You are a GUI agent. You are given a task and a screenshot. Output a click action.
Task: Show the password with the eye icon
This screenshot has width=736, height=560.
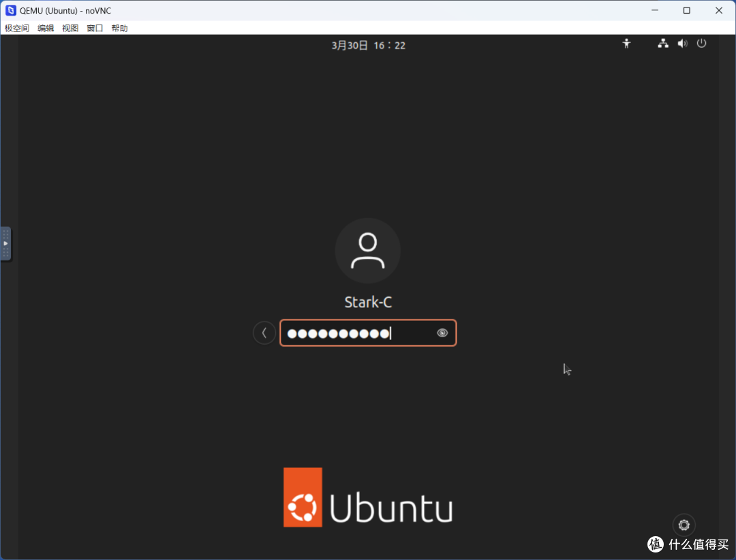tap(442, 333)
